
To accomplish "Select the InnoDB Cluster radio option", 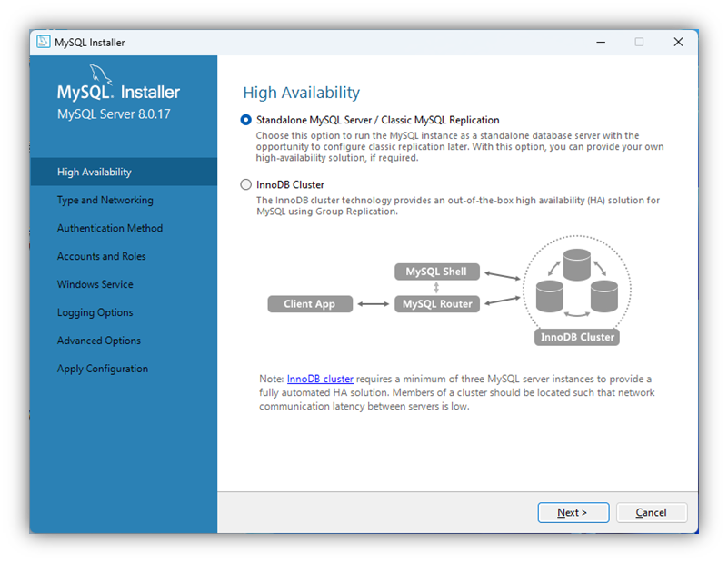I will pos(245,184).
